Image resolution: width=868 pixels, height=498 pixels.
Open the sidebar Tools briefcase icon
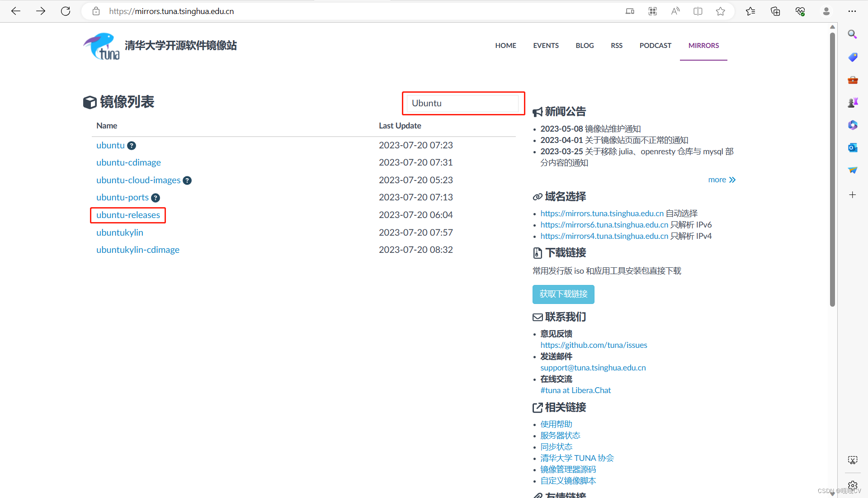click(853, 80)
